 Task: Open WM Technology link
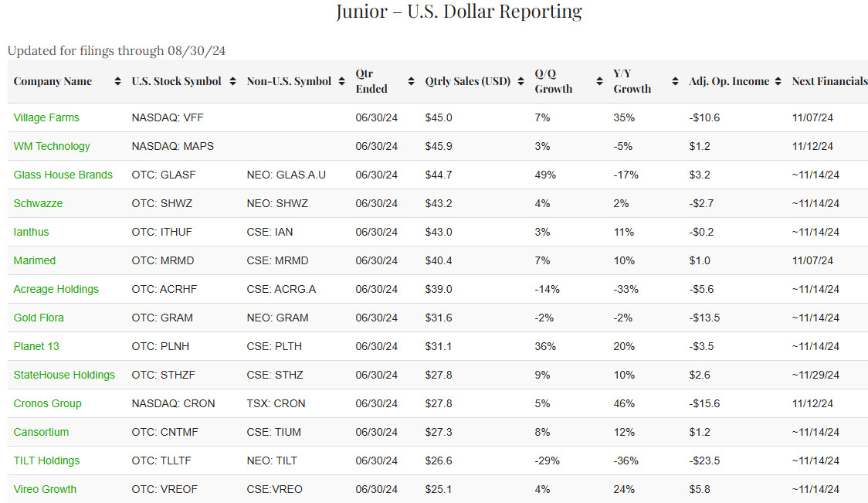click(52, 146)
